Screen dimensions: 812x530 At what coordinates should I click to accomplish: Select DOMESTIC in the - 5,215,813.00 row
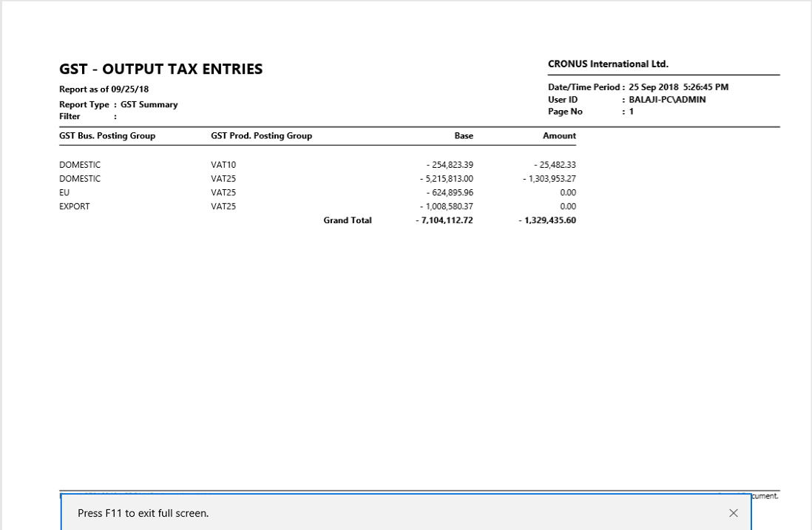click(80, 179)
